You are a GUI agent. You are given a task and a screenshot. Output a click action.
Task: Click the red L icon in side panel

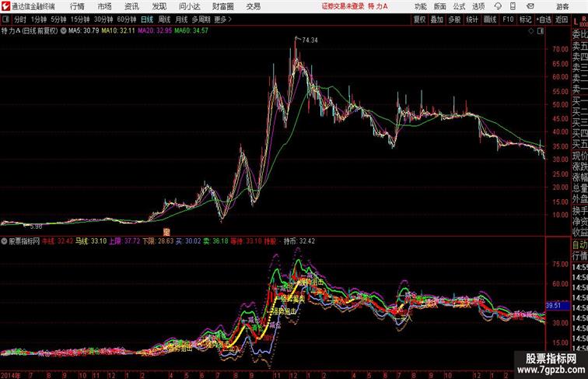[x=576, y=21]
